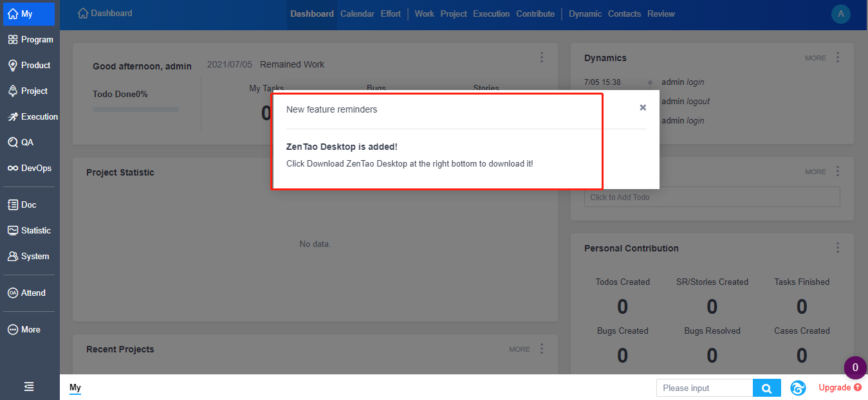Open the Dynamics block options menu

838,57
